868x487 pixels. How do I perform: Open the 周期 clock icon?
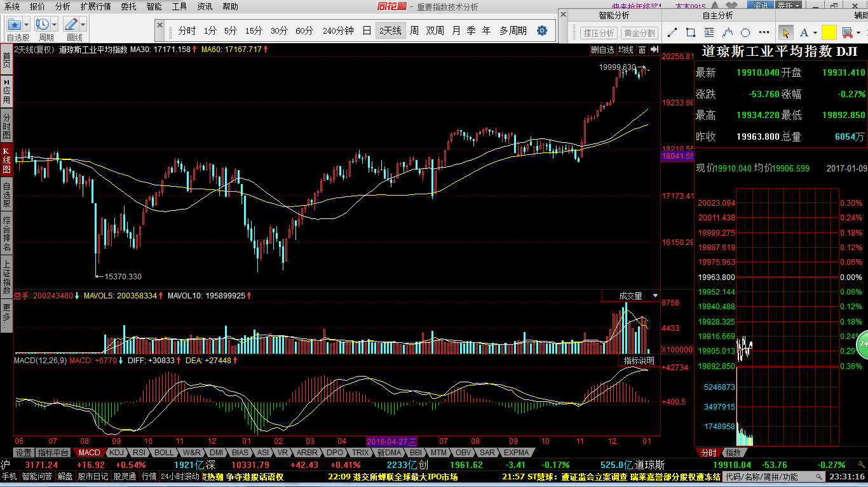pyautogui.click(x=43, y=24)
